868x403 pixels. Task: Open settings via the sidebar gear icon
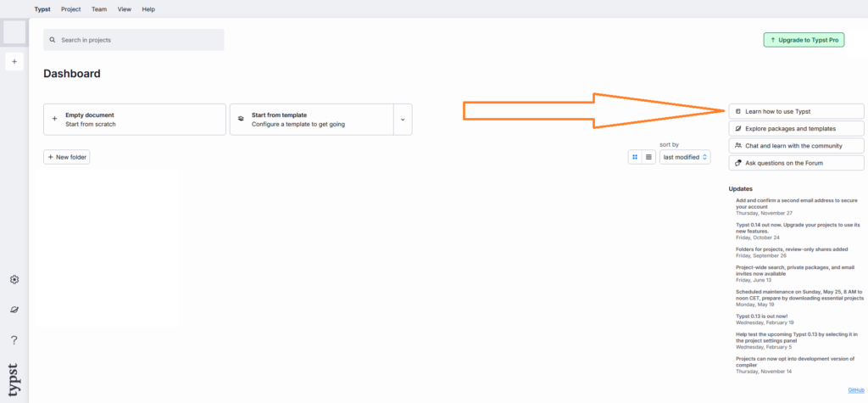pyautogui.click(x=14, y=280)
